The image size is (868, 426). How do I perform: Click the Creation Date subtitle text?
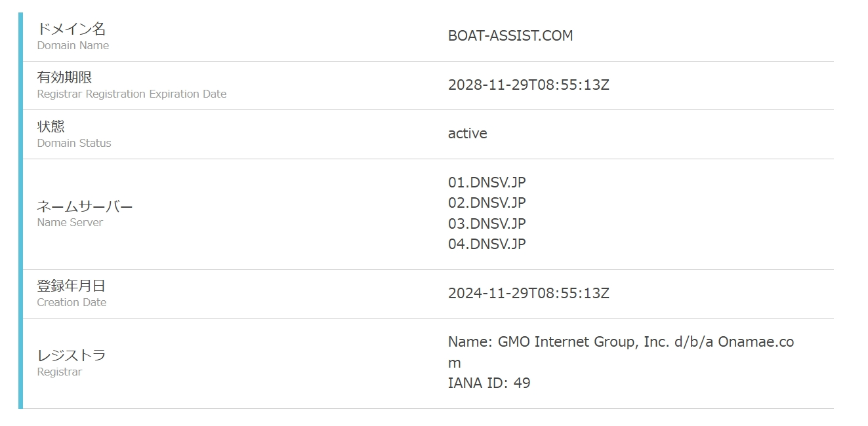72,303
